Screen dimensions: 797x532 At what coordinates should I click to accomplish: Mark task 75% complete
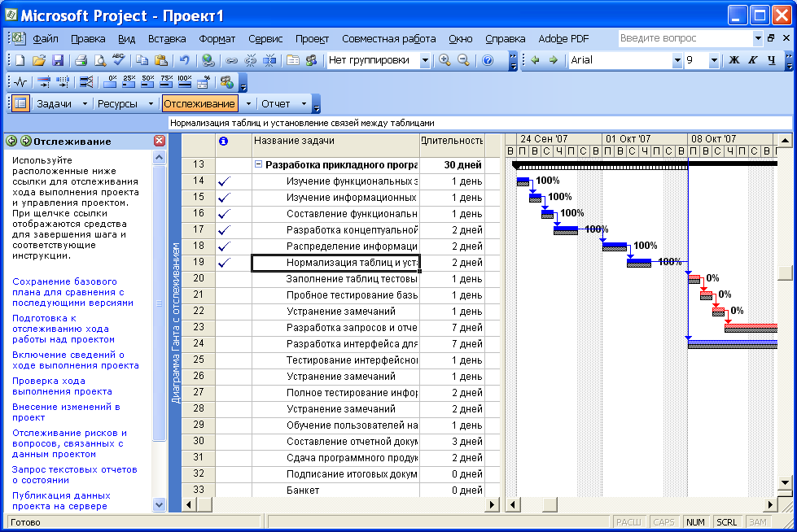point(166,82)
